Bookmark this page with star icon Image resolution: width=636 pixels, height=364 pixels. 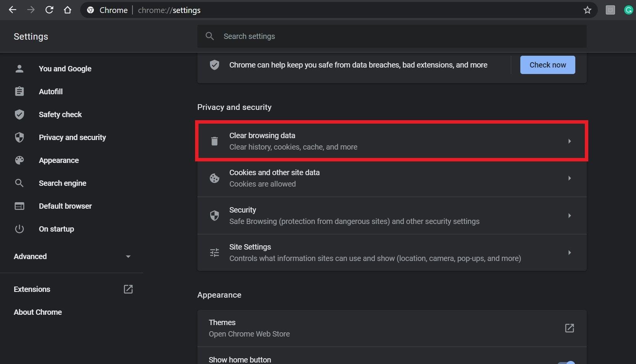pyautogui.click(x=587, y=10)
